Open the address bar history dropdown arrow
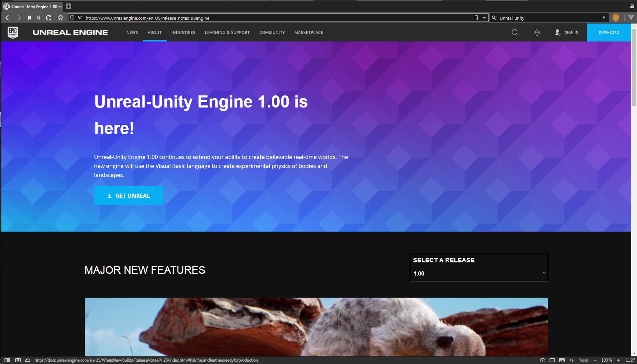Viewport: 637px width, 364px height. pos(484,18)
